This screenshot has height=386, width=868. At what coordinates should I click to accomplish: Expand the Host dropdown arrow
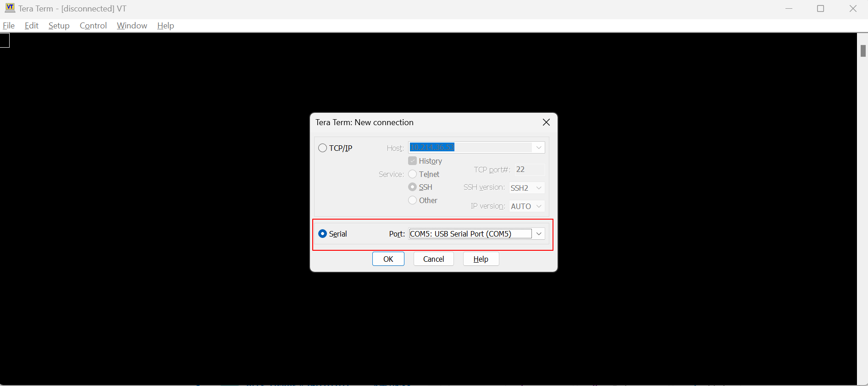point(539,148)
